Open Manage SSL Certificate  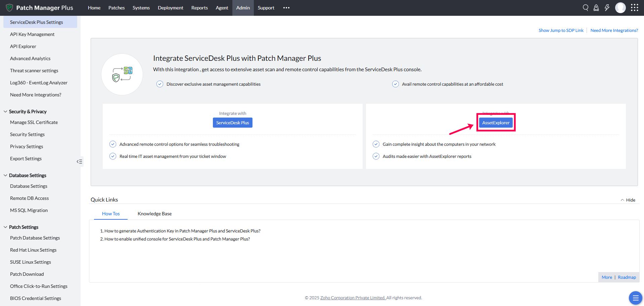click(34, 122)
